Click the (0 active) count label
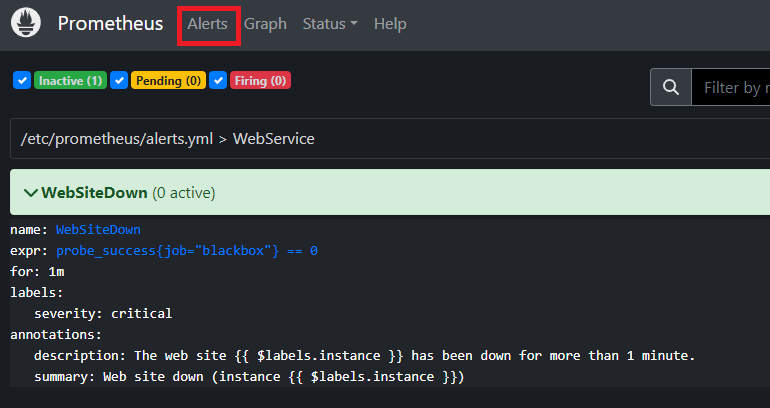This screenshot has height=408, width=770. tap(184, 192)
